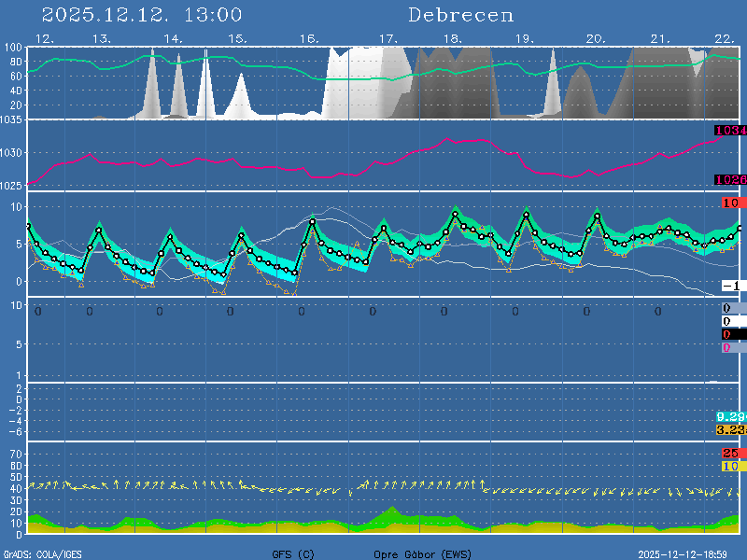
Task: Click the GFS (C) model label
Action: tap(293, 554)
